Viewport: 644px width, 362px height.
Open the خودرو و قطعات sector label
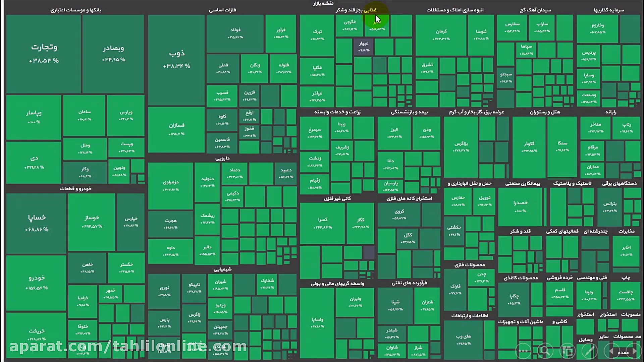pos(75,189)
